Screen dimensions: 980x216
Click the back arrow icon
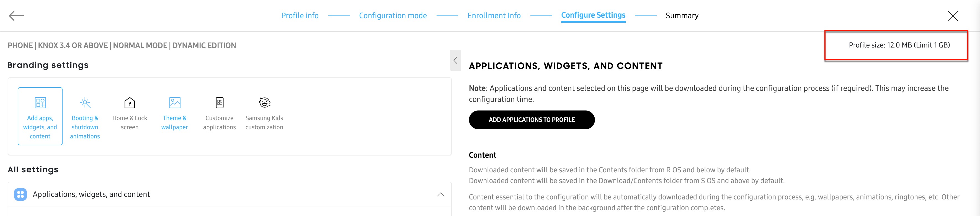pyautogui.click(x=16, y=15)
